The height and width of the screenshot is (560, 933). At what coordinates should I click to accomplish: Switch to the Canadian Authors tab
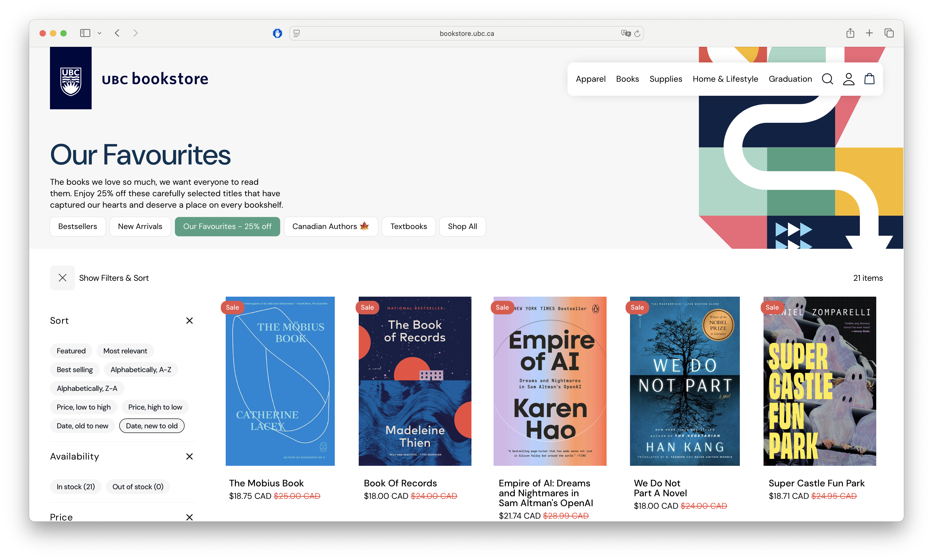(331, 226)
